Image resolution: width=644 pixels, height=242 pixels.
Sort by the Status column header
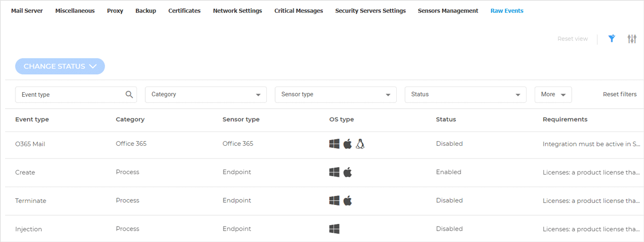446,119
